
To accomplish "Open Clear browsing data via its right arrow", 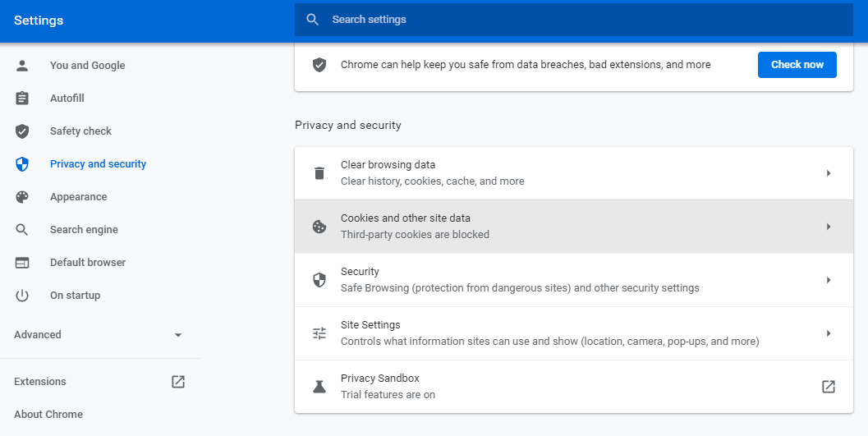I will 829,173.
